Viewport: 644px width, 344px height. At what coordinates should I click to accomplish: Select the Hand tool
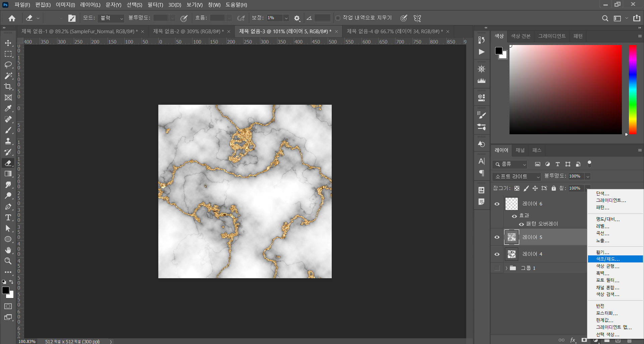(8, 250)
